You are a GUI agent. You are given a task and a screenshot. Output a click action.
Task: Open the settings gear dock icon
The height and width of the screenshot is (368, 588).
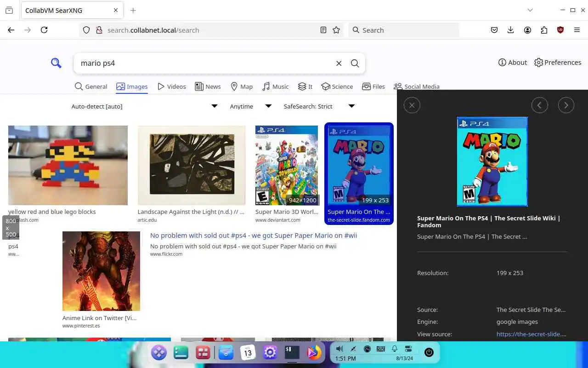coord(270,352)
